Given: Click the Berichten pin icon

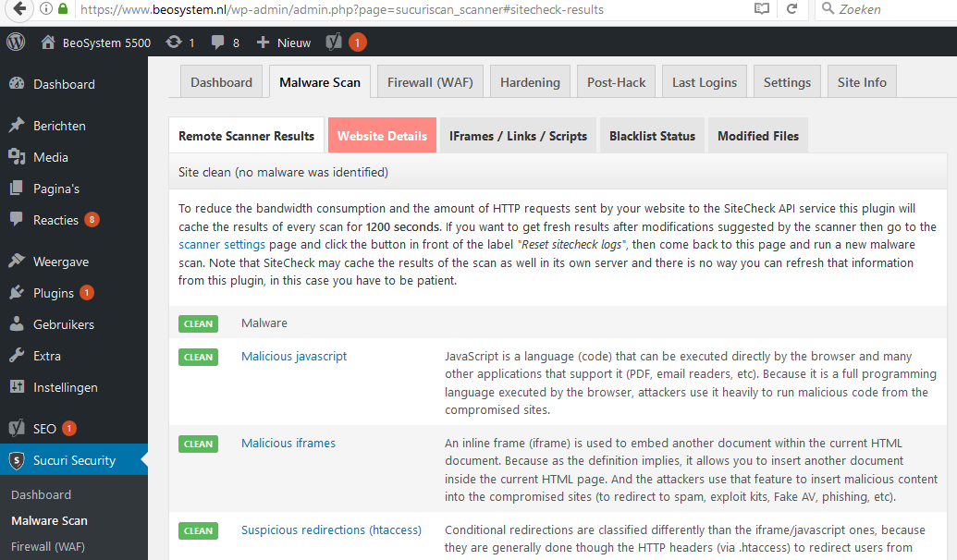Looking at the screenshot, I should (x=17, y=125).
